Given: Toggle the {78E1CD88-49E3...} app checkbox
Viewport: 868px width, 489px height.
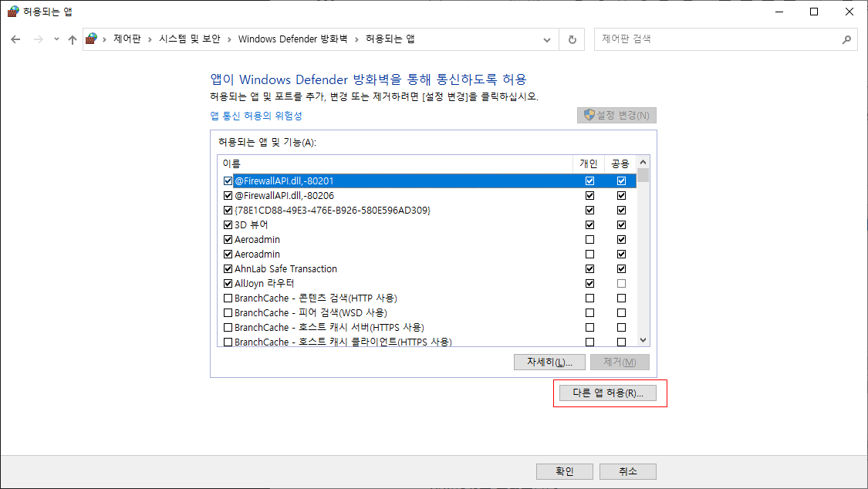Looking at the screenshot, I should click(x=228, y=211).
